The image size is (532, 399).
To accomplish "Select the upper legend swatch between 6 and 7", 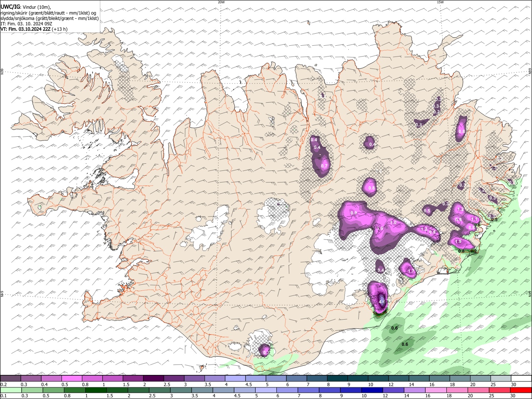I will (x=297, y=378).
